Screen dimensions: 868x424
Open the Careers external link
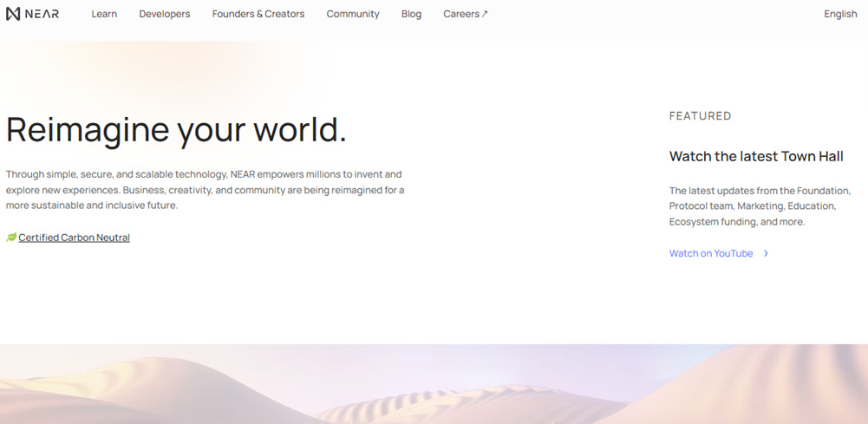tap(466, 14)
